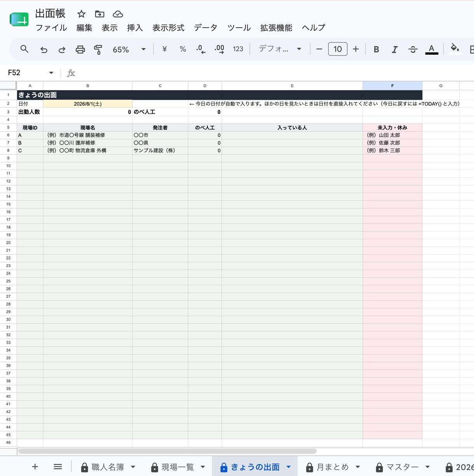Open the Google Sheets home icon

click(19, 19)
